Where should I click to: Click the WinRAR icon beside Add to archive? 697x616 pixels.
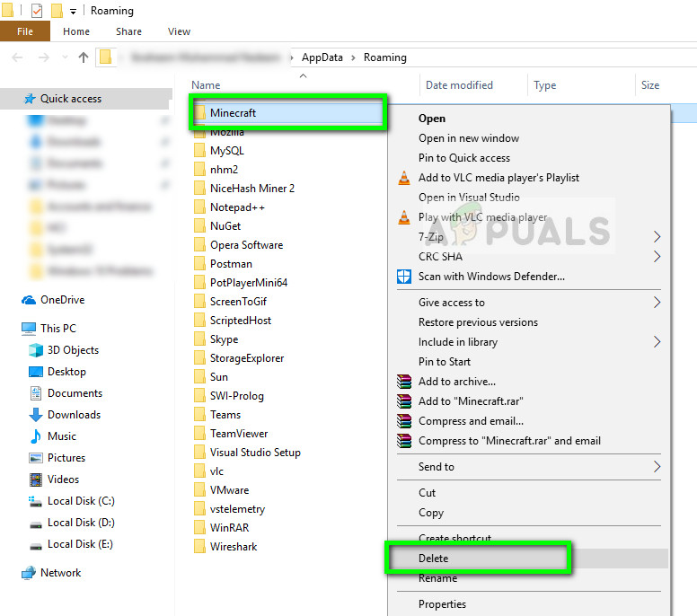coord(404,382)
